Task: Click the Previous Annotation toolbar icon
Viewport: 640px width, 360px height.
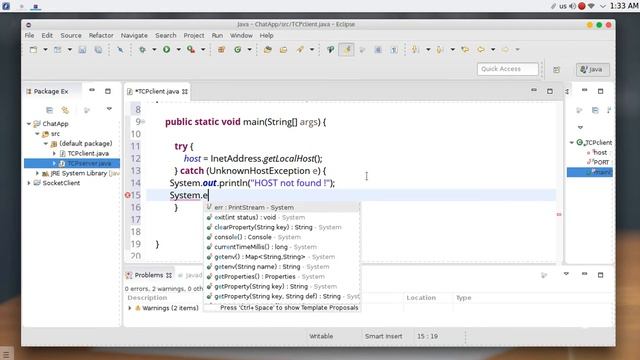Action: [440, 49]
